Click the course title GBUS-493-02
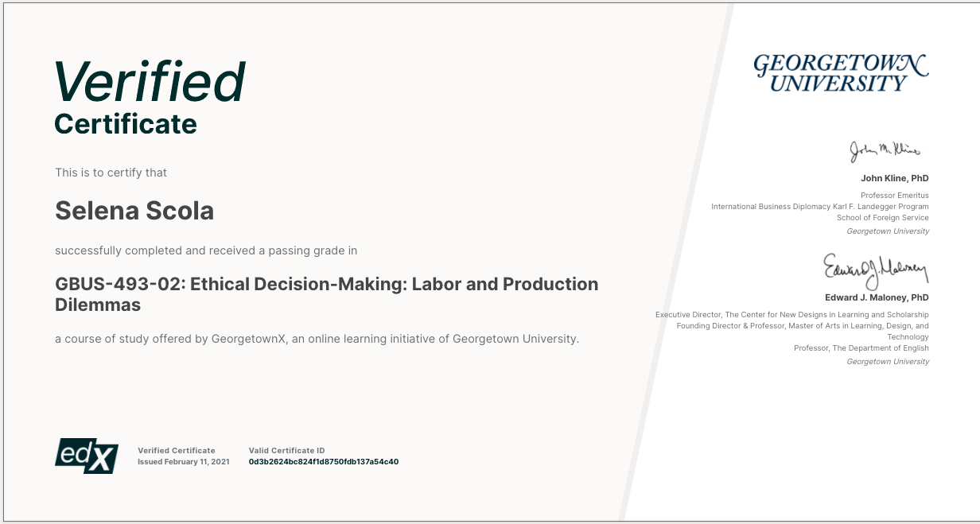The height and width of the screenshot is (524, 980). (326, 294)
